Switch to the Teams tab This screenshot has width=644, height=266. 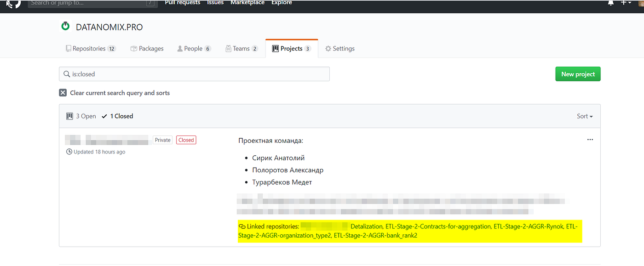pyautogui.click(x=241, y=49)
